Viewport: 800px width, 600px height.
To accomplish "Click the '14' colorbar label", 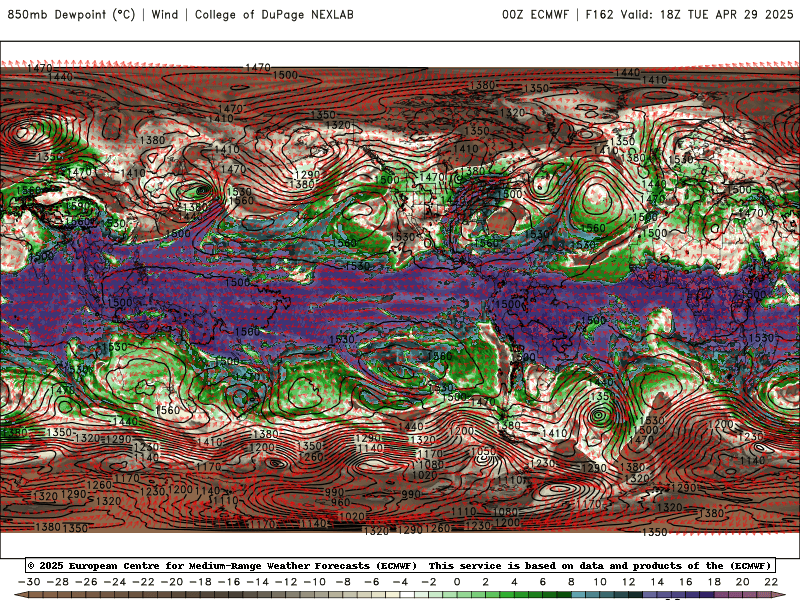I will tap(657, 582).
